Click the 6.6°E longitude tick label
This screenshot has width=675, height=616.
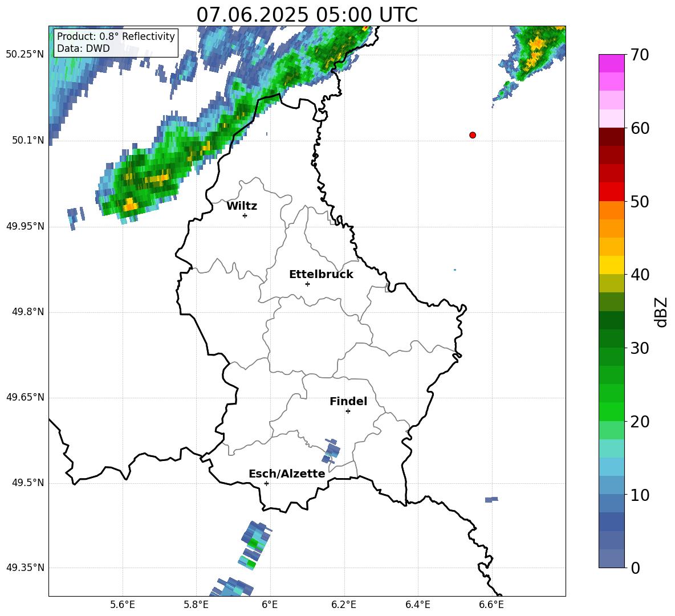click(491, 605)
